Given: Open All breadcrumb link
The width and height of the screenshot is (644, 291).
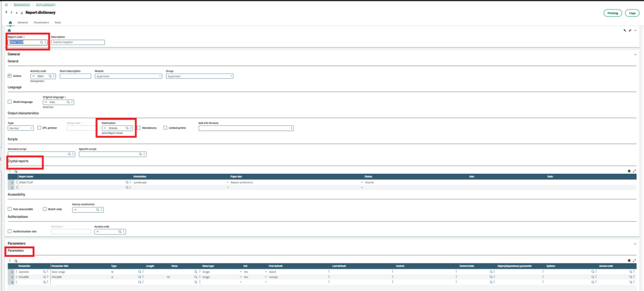Looking at the screenshot, I should [5, 4].
